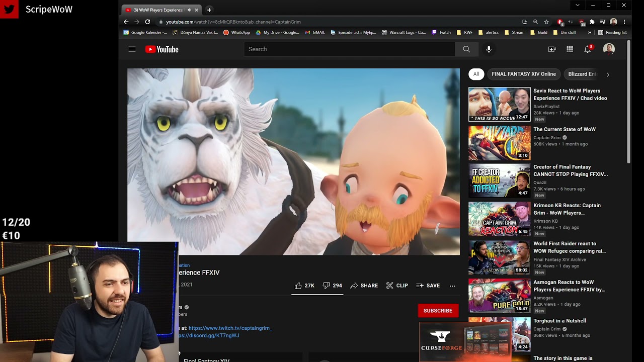Close the WoW Players Experience tab
This screenshot has height=362, width=644.
196,10
